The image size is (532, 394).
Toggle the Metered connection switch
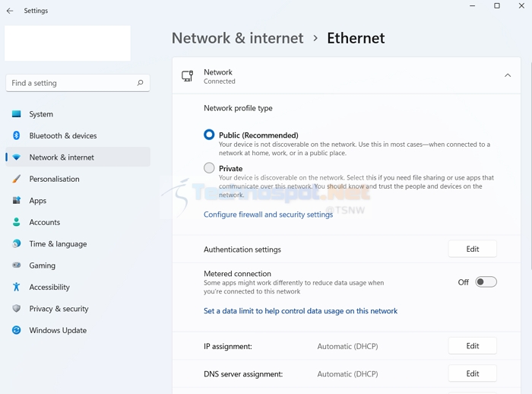click(x=486, y=282)
